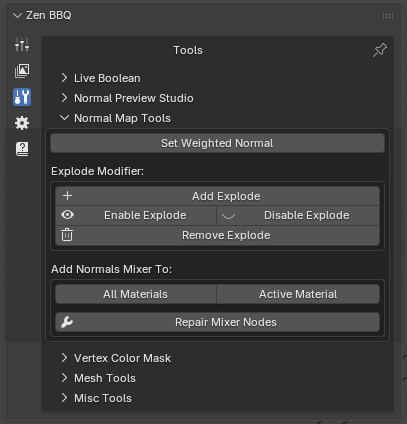Select the active Tools tab icon

coord(22,97)
